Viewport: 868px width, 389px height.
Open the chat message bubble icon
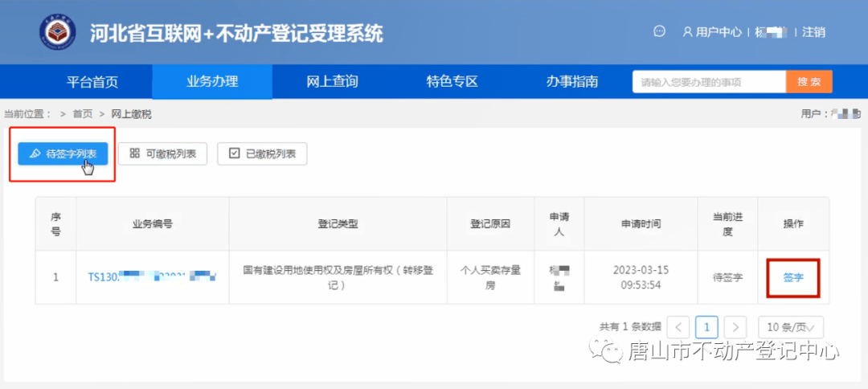tap(660, 31)
